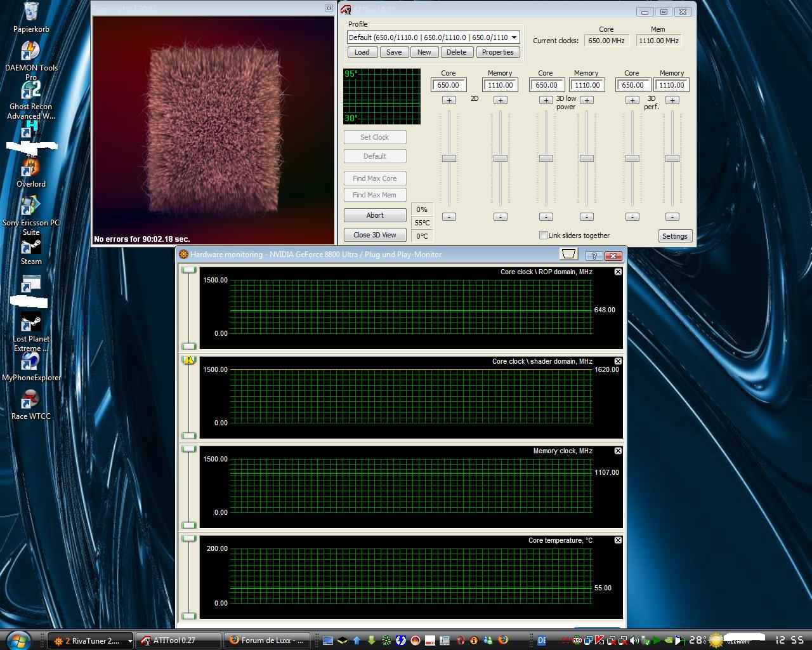
Task: Click the handle beside Memory clock graph
Action: point(188,449)
